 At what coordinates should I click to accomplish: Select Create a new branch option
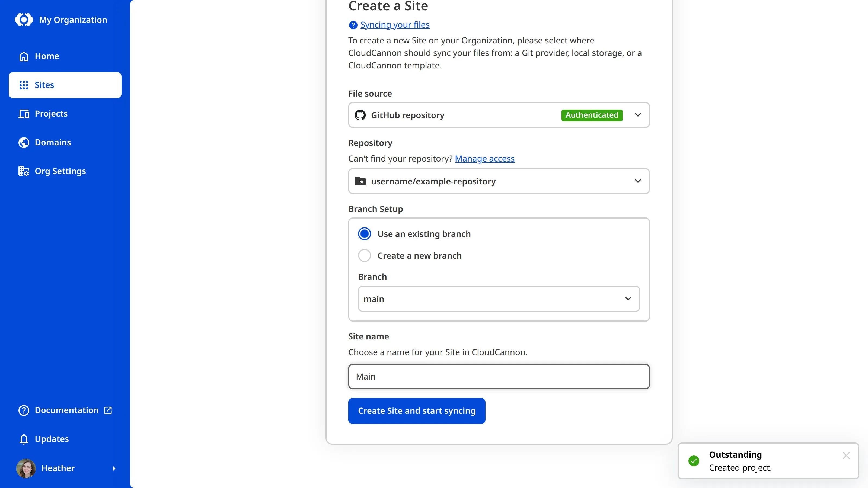click(365, 256)
